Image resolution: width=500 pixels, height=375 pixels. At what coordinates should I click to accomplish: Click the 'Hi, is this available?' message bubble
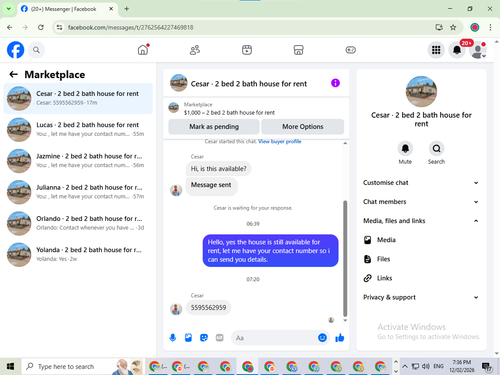[x=219, y=169]
